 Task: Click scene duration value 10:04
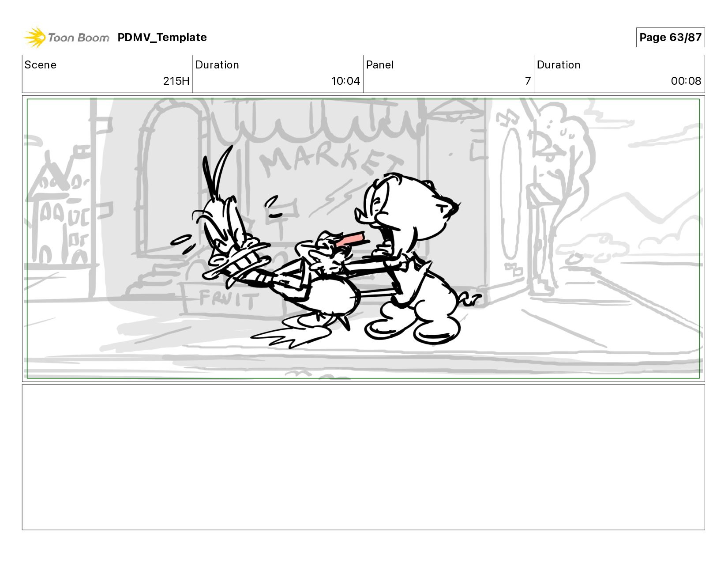pyautogui.click(x=345, y=81)
